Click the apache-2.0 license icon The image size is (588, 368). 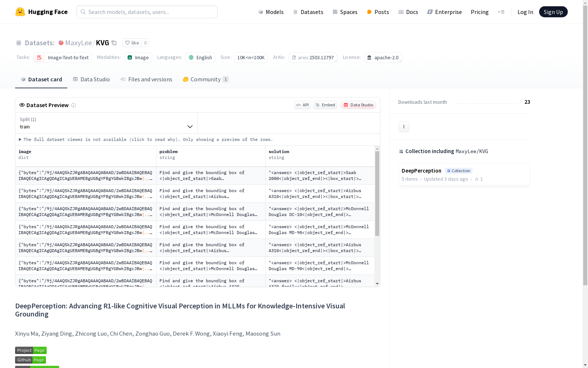[369, 57]
